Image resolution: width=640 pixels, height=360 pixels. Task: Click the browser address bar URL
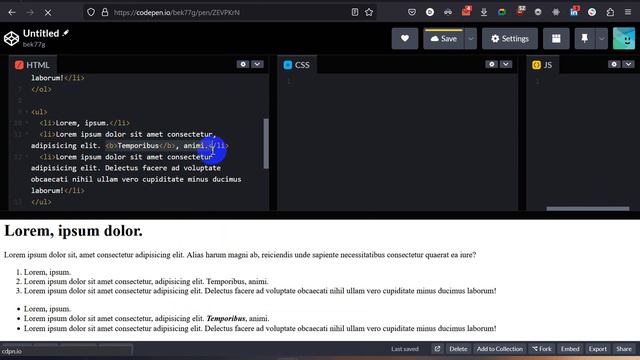click(x=176, y=12)
